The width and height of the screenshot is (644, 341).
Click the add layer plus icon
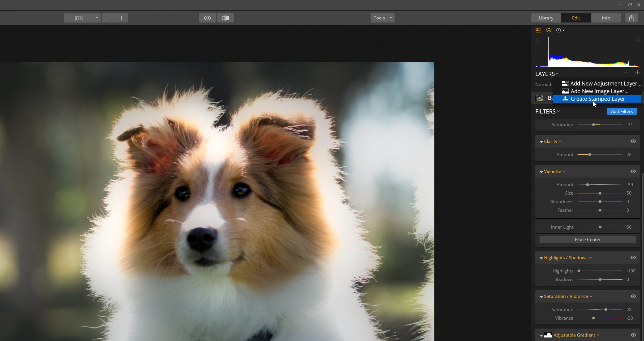(x=637, y=72)
